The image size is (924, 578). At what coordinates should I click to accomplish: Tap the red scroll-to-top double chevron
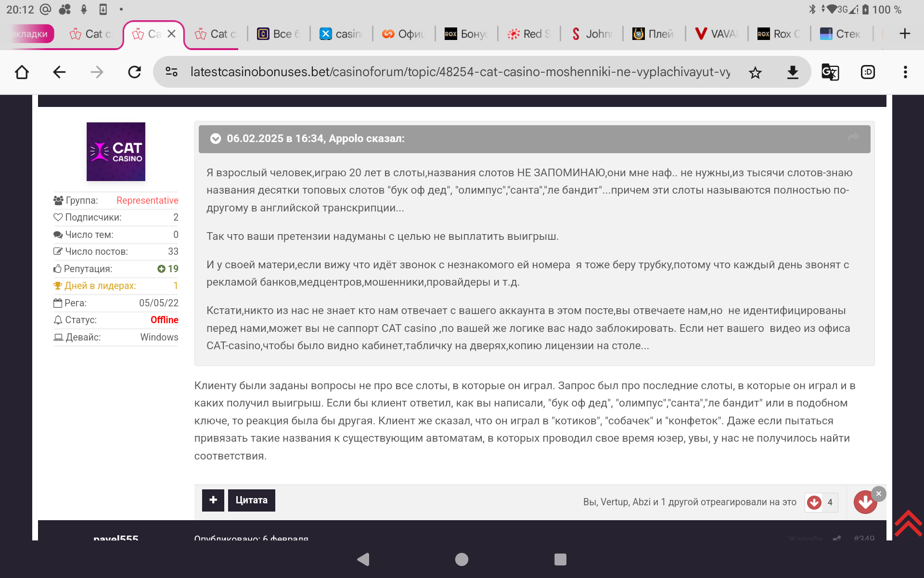tap(908, 523)
